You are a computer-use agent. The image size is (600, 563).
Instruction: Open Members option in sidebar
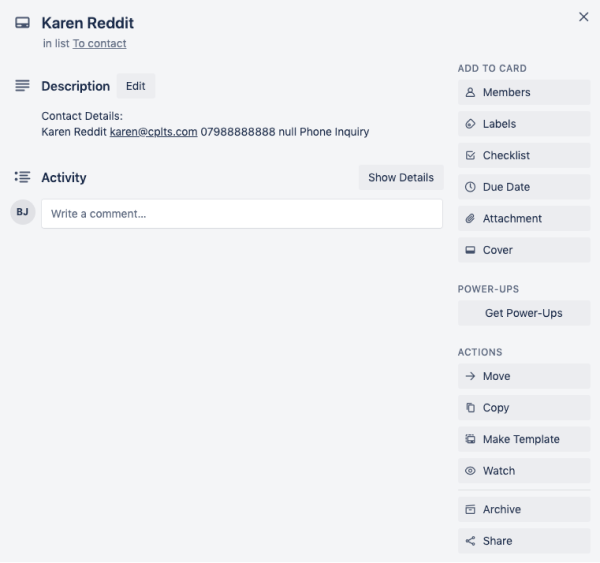523,92
